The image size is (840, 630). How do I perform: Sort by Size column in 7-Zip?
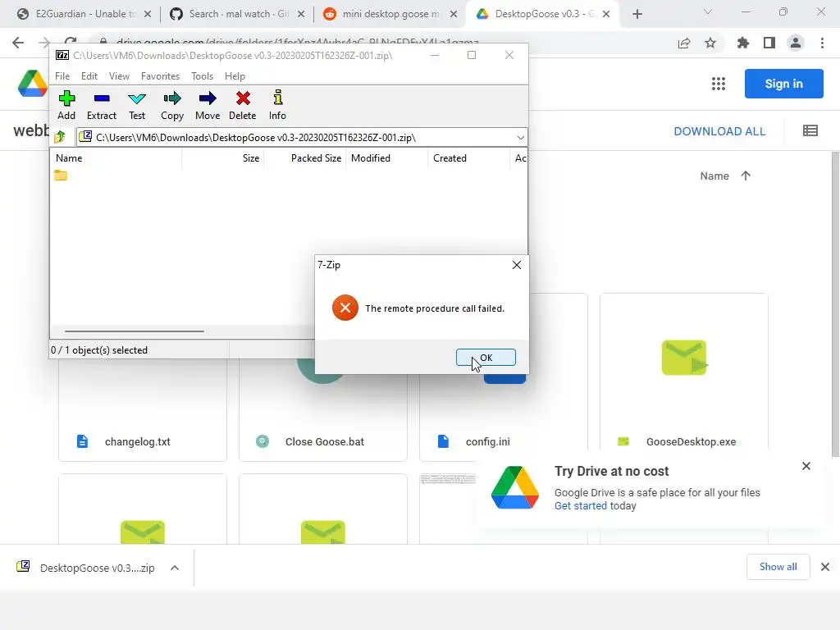223,158
